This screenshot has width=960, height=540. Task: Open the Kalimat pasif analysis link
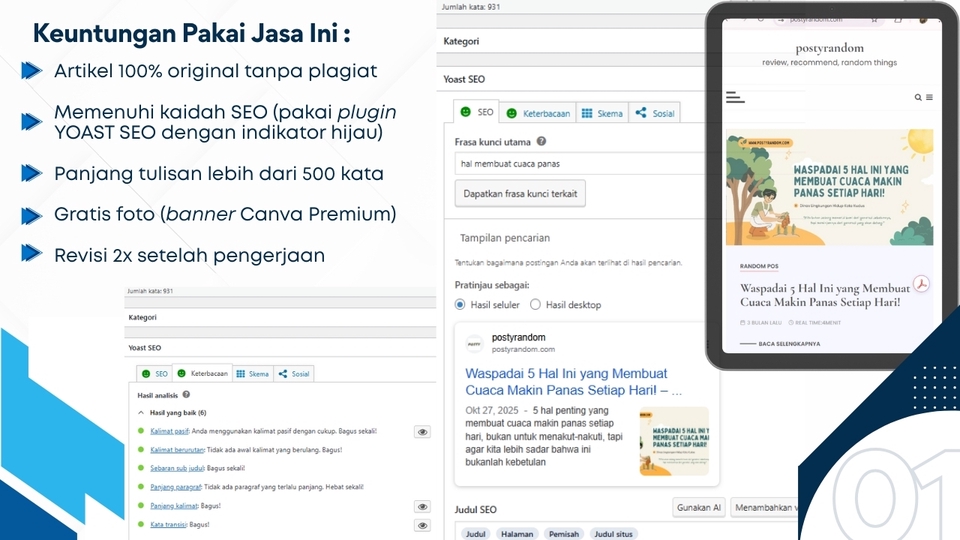tap(170, 431)
